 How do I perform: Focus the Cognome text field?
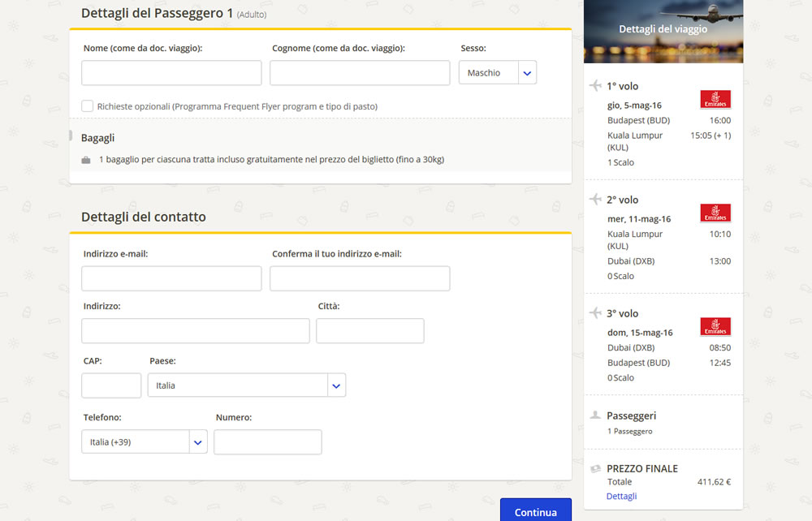click(x=360, y=73)
